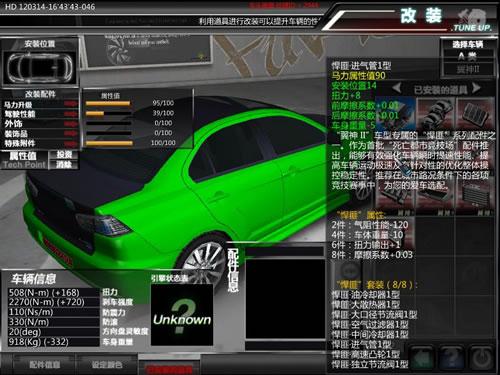Click red arrow beside 驾驶性能

[71, 114]
